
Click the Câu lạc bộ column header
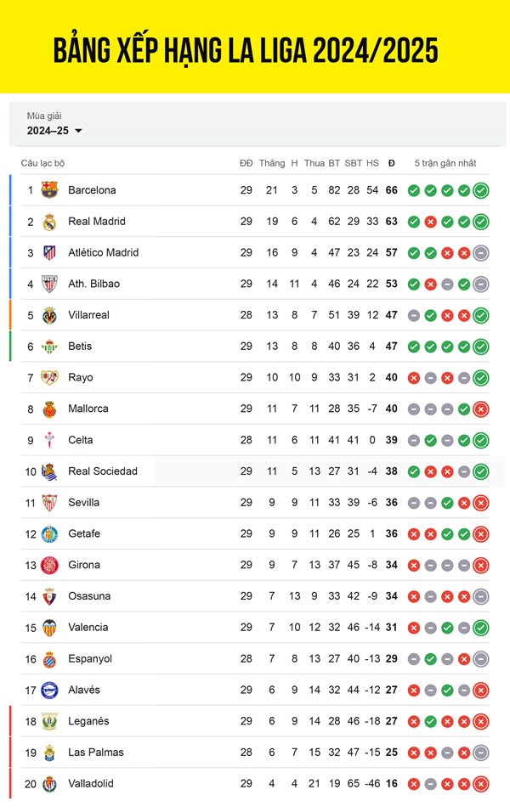tap(42, 163)
